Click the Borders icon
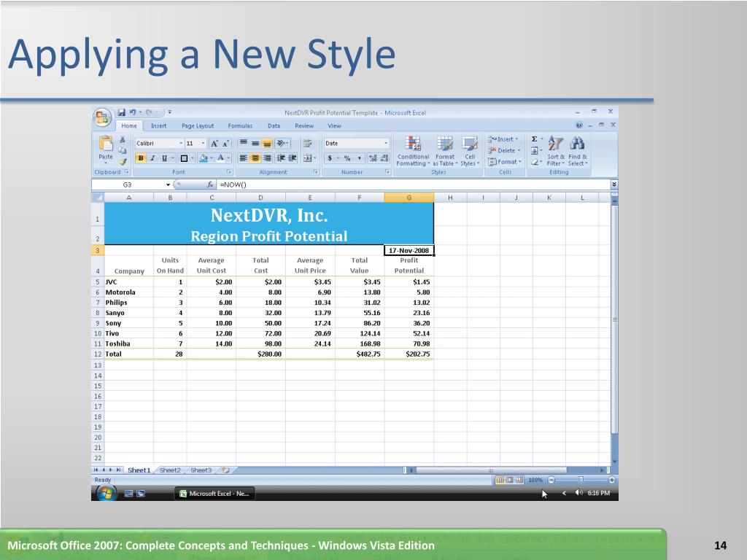Screen dimensions: 747x560 [184, 158]
